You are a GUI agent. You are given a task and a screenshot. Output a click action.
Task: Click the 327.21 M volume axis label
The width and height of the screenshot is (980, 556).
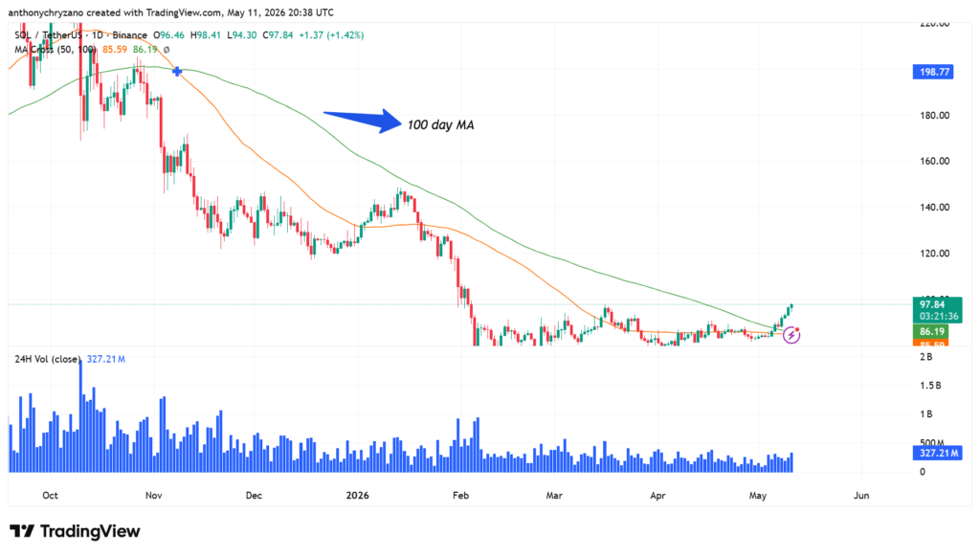(x=938, y=453)
